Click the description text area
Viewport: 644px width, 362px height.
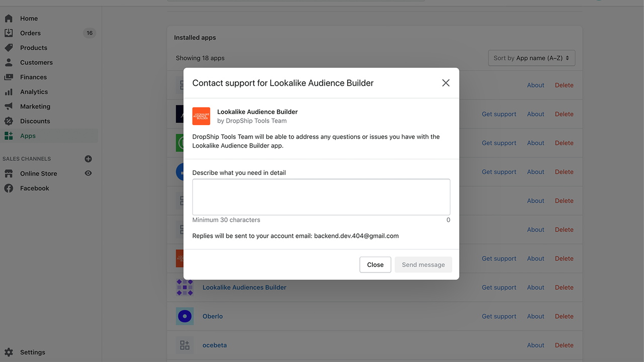click(x=321, y=197)
